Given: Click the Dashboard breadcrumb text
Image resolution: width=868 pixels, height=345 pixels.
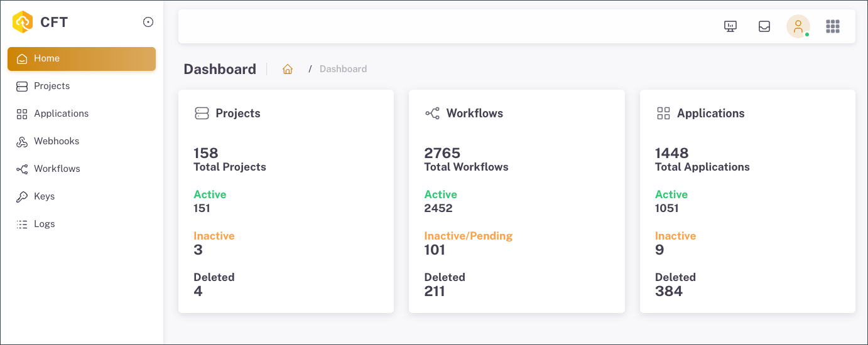Looking at the screenshot, I should 343,69.
